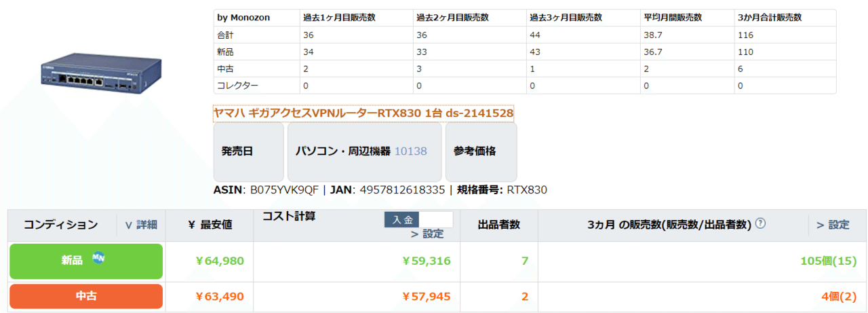Click 新品 second month value 33
The height and width of the screenshot is (313, 868).
[x=422, y=52]
